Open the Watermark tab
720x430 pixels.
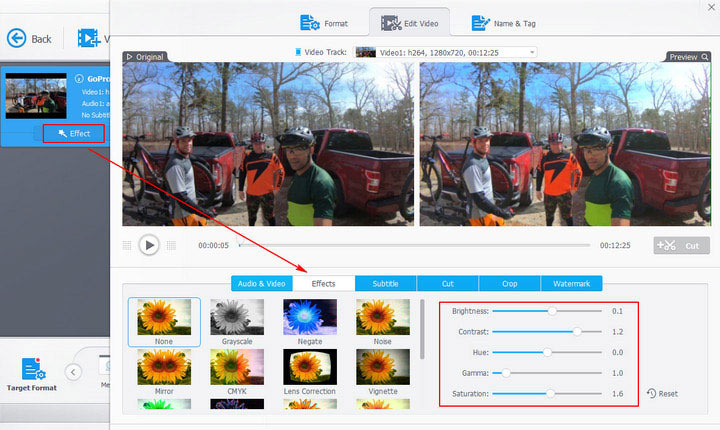click(x=572, y=283)
